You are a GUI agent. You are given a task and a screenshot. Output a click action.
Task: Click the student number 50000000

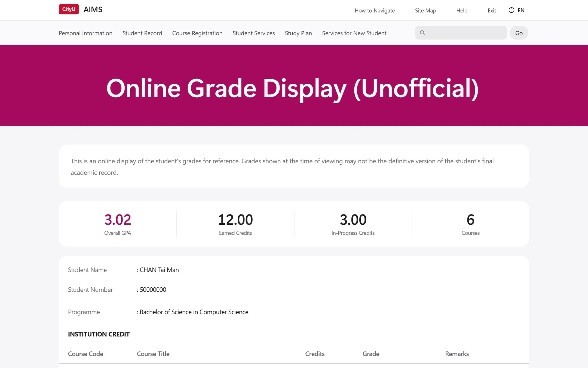pyautogui.click(x=153, y=290)
